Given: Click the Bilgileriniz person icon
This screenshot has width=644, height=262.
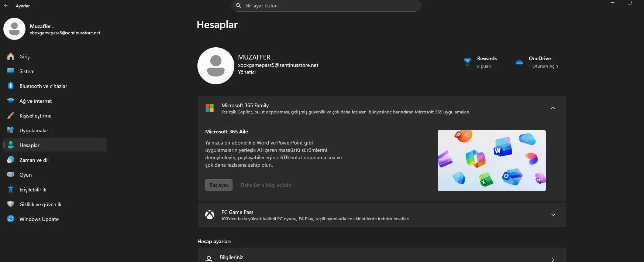Looking at the screenshot, I should pyautogui.click(x=209, y=259).
